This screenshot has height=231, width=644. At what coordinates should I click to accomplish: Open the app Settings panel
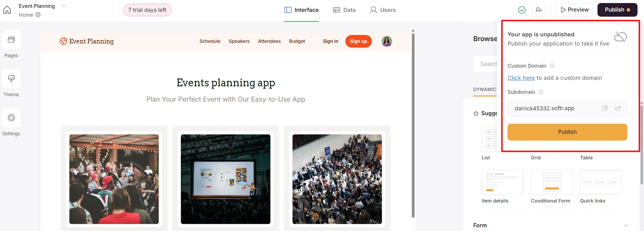pos(11,118)
